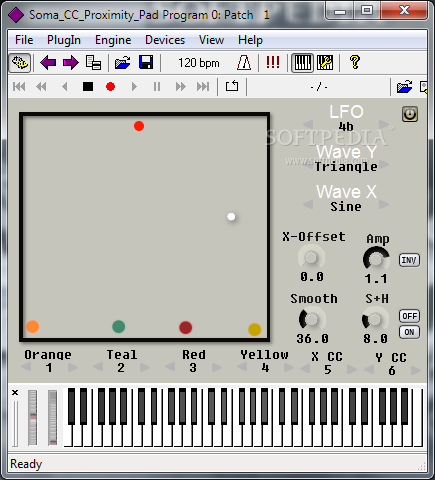Select previous Wave X shape arrow
Image resolution: width=435 pixels, height=480 pixels.
click(x=308, y=204)
